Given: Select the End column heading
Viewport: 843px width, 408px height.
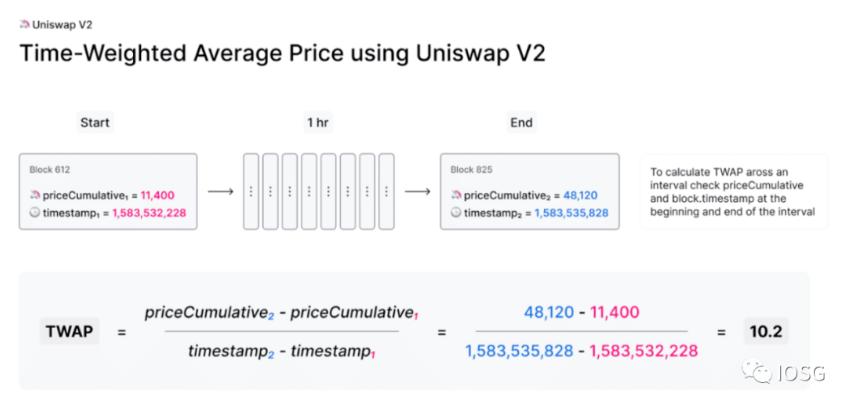Looking at the screenshot, I should [521, 123].
